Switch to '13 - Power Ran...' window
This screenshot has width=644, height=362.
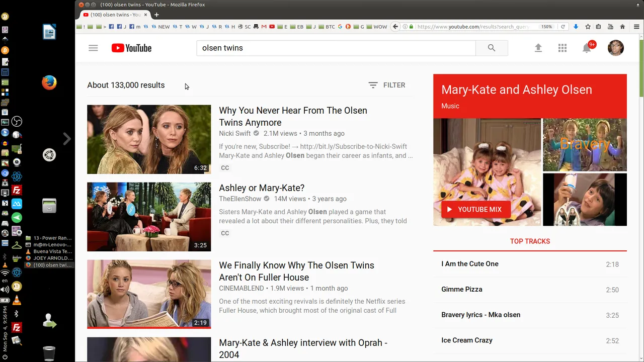pos(49,238)
